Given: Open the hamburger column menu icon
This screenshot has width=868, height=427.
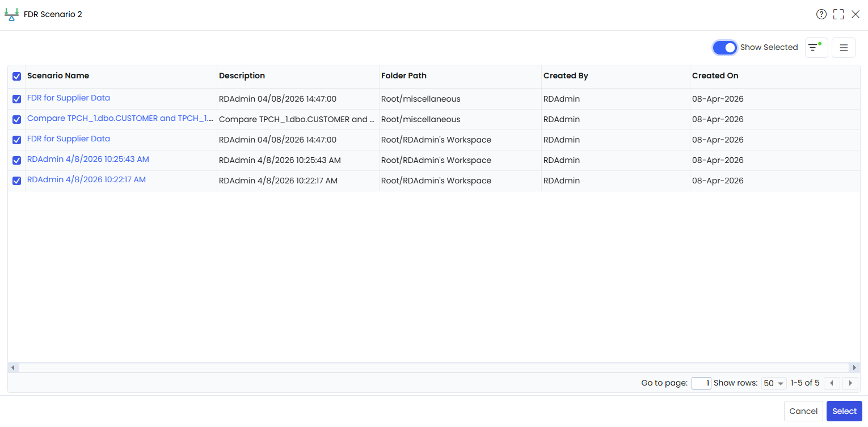Looking at the screenshot, I should coord(844,48).
